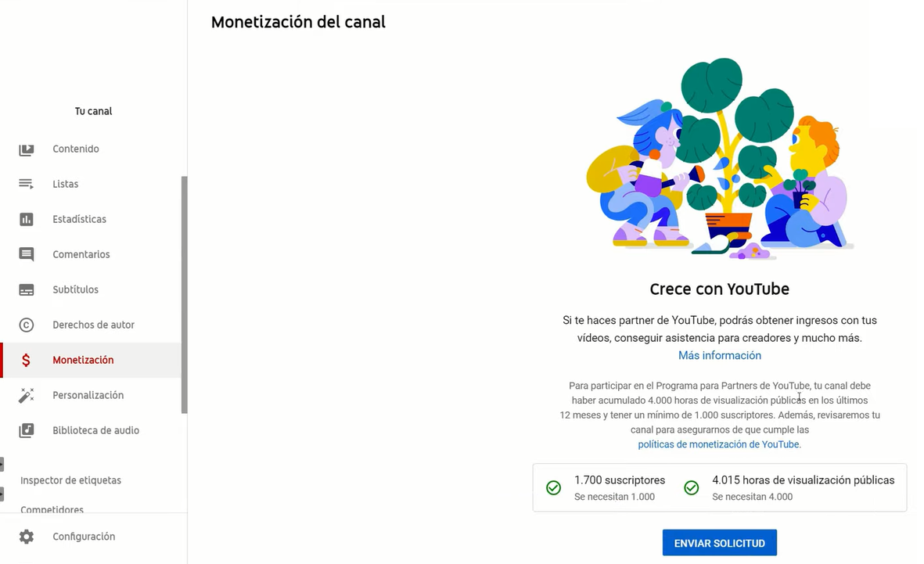This screenshot has height=564, width=924.
Task: Open Inspector de etiquetas
Action: pos(70,480)
